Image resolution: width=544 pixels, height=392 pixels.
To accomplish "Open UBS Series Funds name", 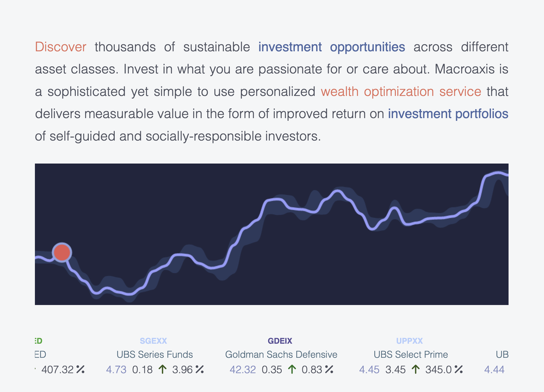I will pos(154,354).
